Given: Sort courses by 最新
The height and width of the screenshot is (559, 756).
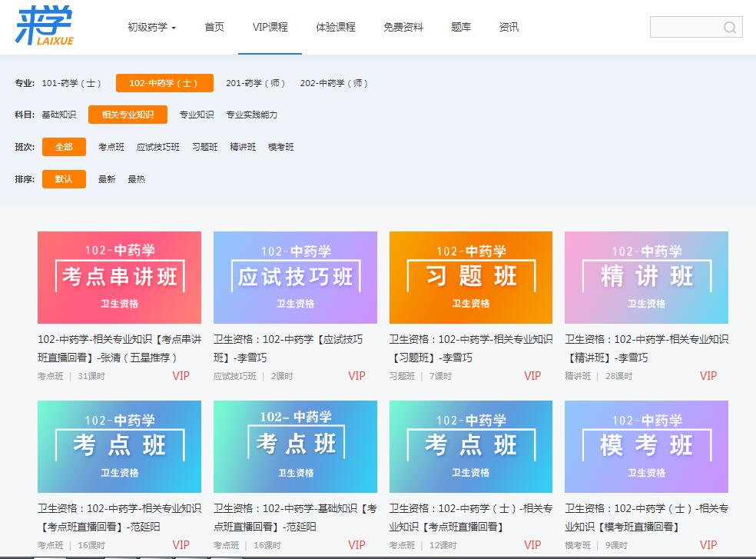Looking at the screenshot, I should pos(107,179).
